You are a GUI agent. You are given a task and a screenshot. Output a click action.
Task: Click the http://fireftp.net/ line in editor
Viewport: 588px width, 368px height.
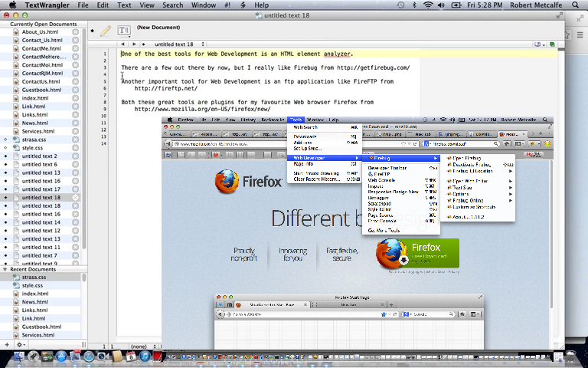(165, 89)
